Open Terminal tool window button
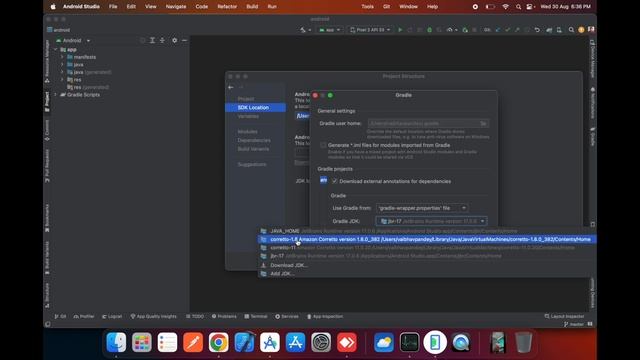 click(256, 316)
